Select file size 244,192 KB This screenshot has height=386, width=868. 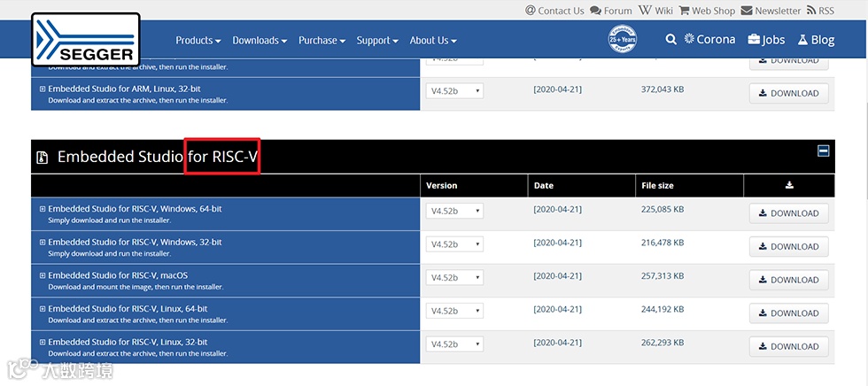pyautogui.click(x=663, y=309)
